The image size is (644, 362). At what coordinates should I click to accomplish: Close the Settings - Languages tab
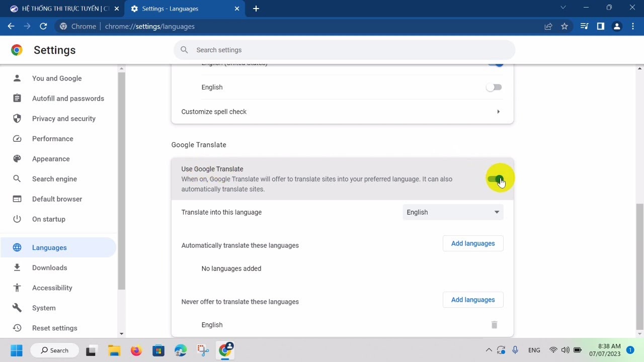coord(237,9)
